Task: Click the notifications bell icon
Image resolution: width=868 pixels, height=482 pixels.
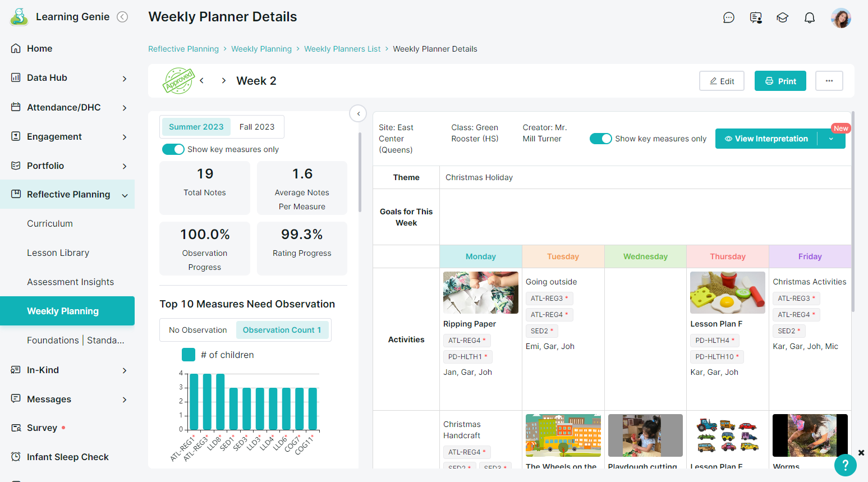Action: click(x=809, y=17)
